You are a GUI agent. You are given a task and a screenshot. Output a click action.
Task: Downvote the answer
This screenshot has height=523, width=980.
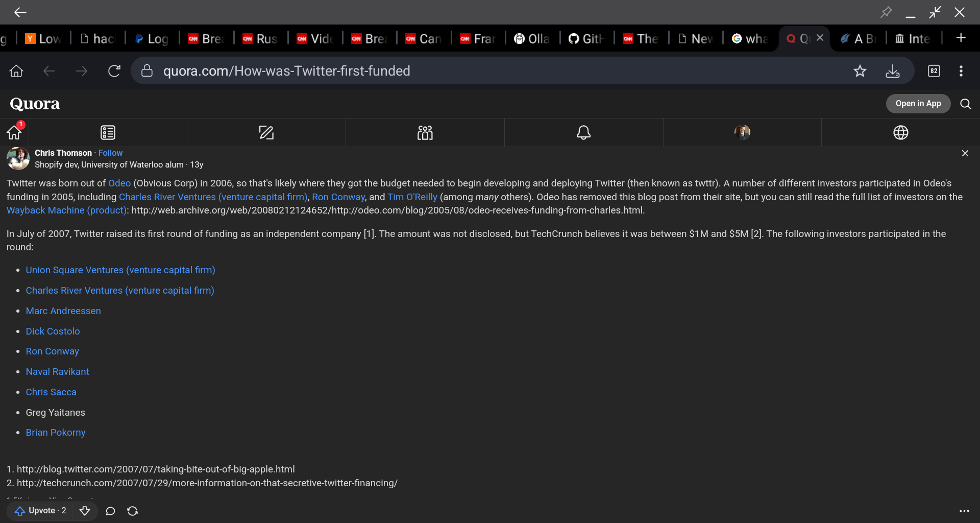click(85, 511)
